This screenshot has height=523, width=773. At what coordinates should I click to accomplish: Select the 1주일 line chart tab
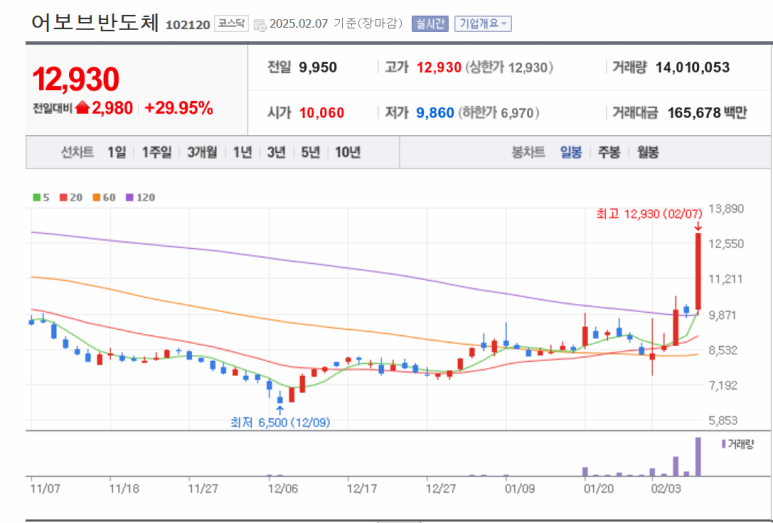pyautogui.click(x=157, y=152)
